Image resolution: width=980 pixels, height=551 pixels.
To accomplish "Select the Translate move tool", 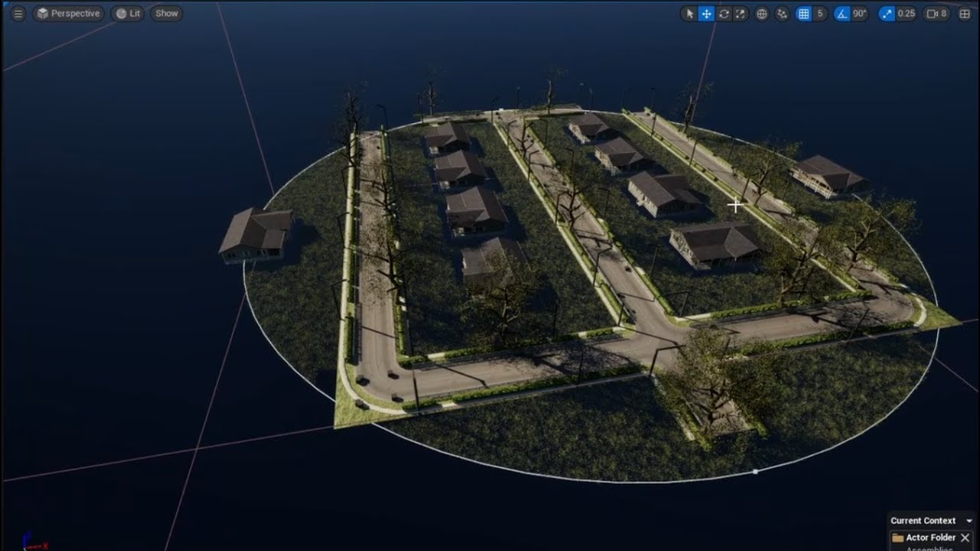I will pos(706,13).
